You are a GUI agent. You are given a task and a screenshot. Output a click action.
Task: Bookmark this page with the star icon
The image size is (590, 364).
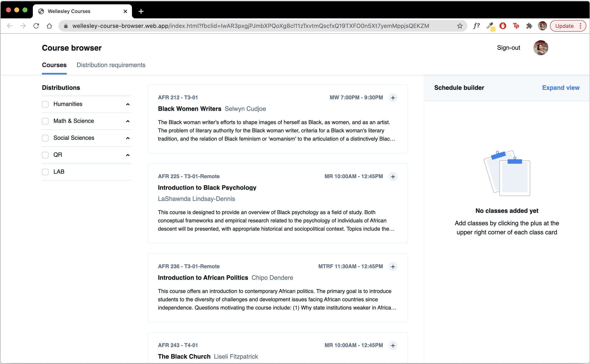pos(459,26)
